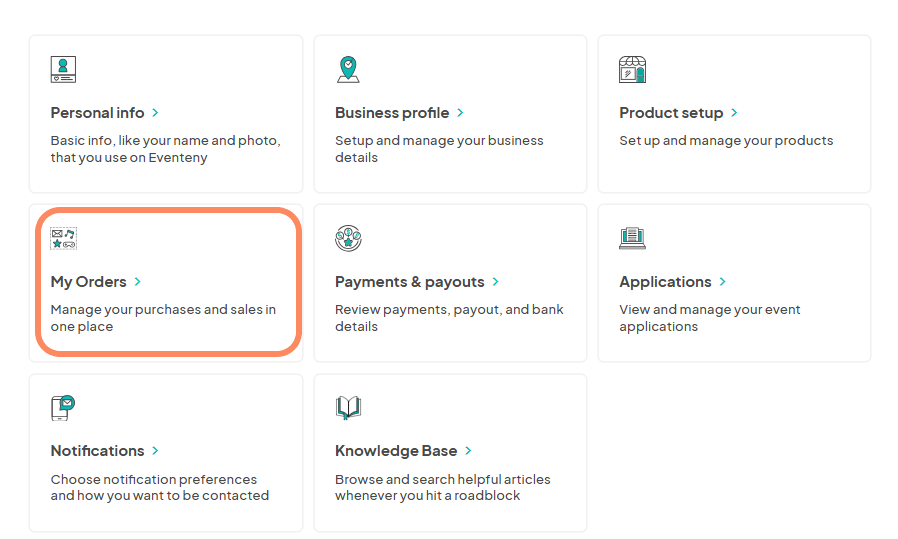Click the chevron next to Notifications
Viewport: 898px width, 539px height.
click(155, 451)
